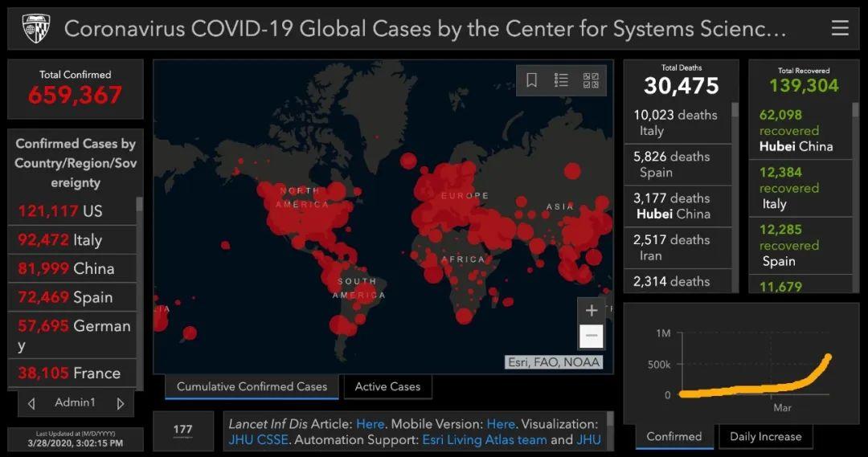Open the bookmarks icon on the map
Image resolution: width=868 pixels, height=457 pixels.
tap(532, 80)
